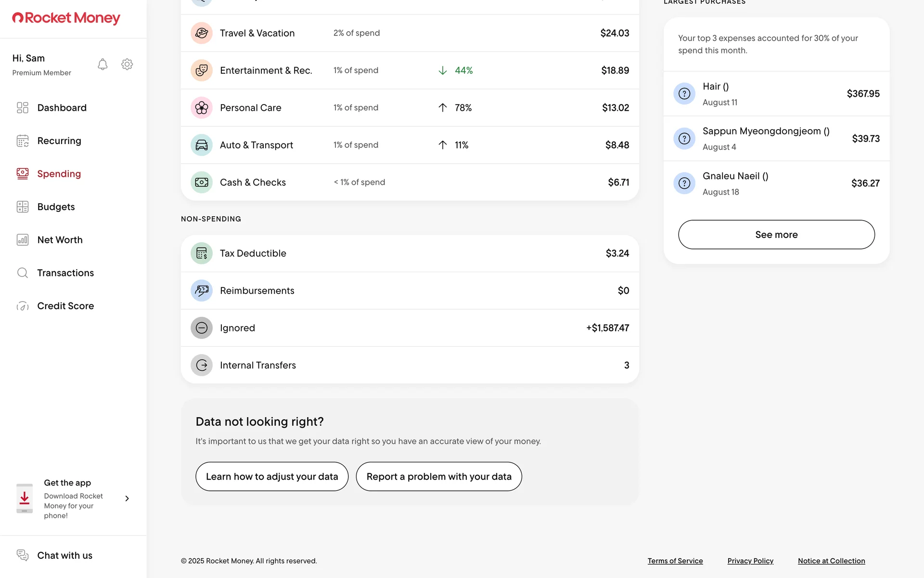Open notifications bell icon
924x578 pixels.
pos(103,65)
